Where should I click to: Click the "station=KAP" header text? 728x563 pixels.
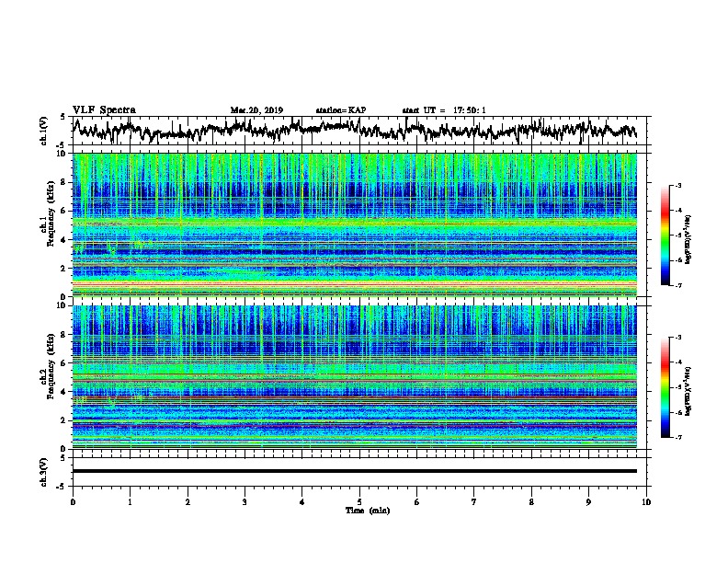[341, 110]
